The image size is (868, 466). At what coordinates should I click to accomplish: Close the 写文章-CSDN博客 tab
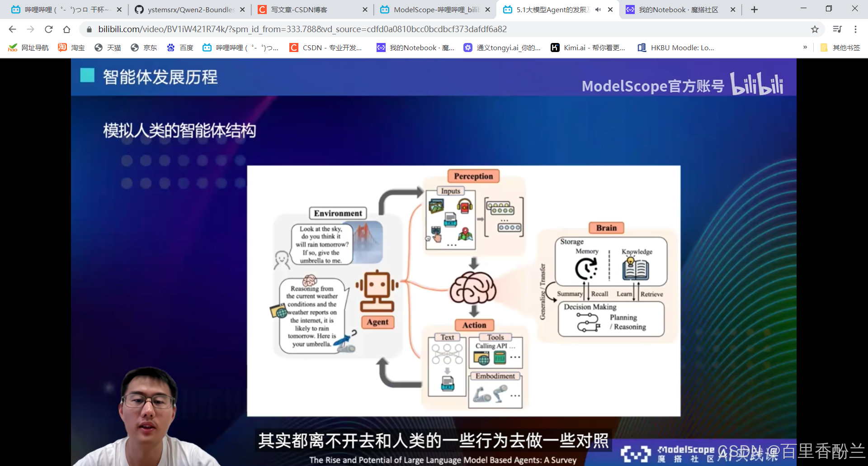point(365,10)
